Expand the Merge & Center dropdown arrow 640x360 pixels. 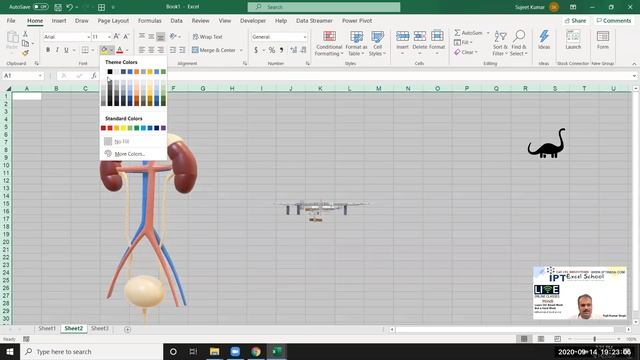tap(241, 50)
